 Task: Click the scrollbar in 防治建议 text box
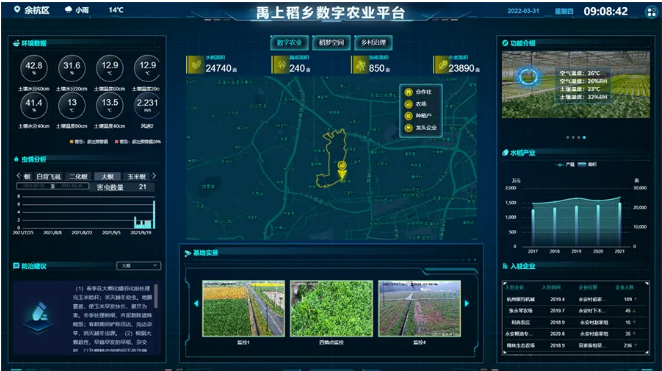(x=156, y=296)
